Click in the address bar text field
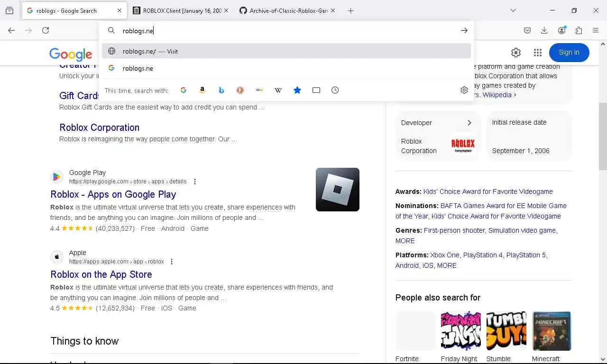This screenshot has height=364, width=607. point(287,30)
